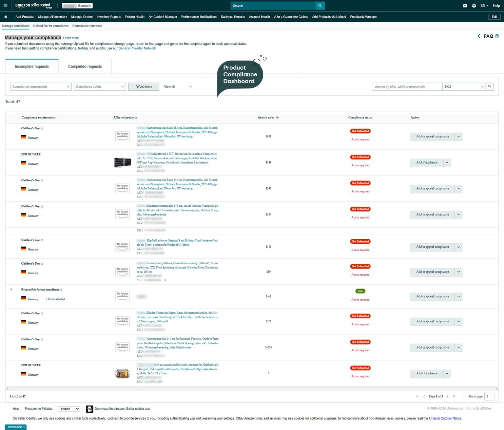Click the Go to page input field
The width and height of the screenshot is (504, 430).
coord(489,396)
